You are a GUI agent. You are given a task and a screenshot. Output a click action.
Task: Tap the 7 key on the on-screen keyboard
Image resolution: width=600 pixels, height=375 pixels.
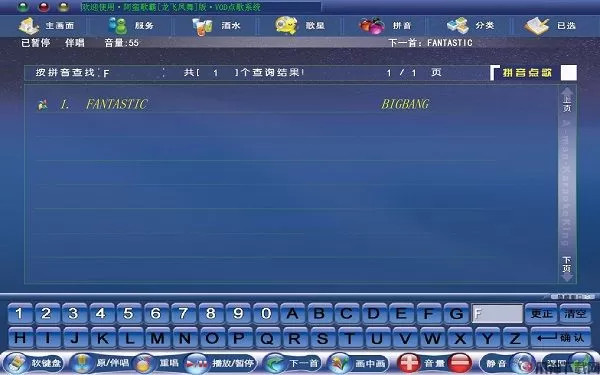tap(183, 314)
